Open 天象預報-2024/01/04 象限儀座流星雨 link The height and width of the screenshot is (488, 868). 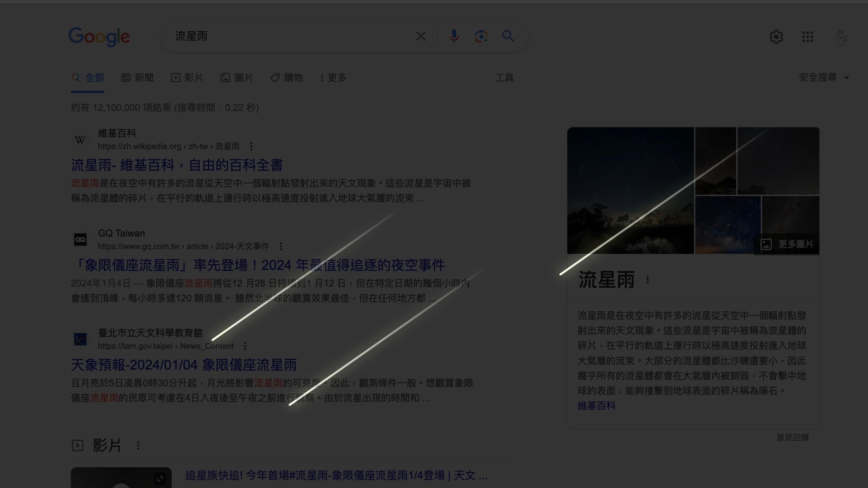[x=184, y=365]
